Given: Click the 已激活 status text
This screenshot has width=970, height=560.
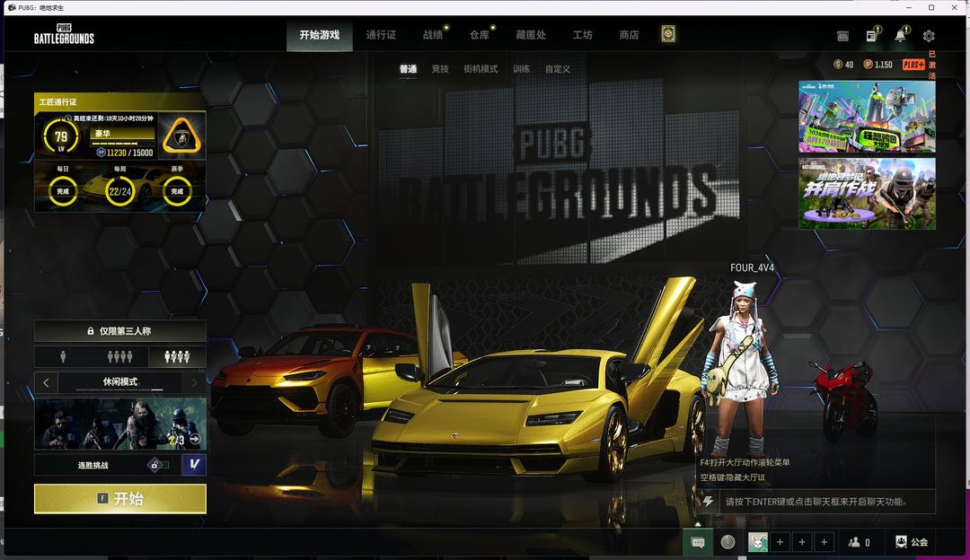Looking at the screenshot, I should (931, 65).
